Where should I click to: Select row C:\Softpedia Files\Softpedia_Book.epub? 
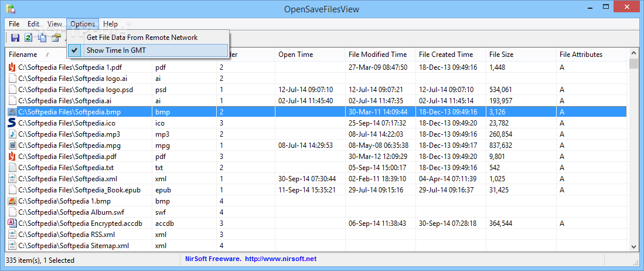coord(316,189)
